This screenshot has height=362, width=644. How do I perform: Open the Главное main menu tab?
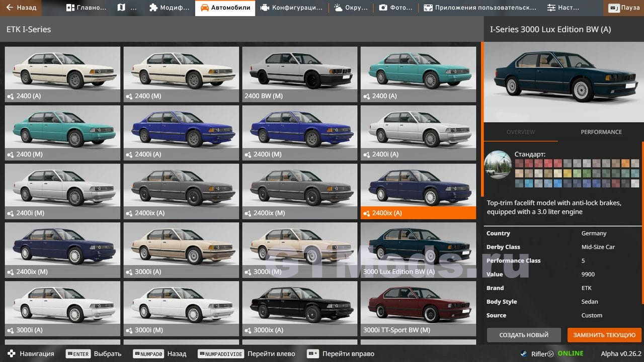[x=87, y=8]
